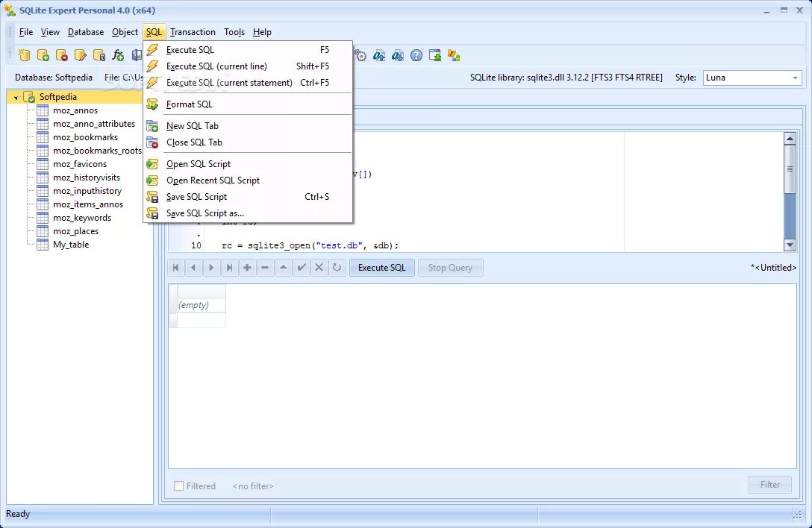Viewport: 812px width, 528px height.
Task: Click the Add Database icon with green plus
Action: click(x=43, y=55)
